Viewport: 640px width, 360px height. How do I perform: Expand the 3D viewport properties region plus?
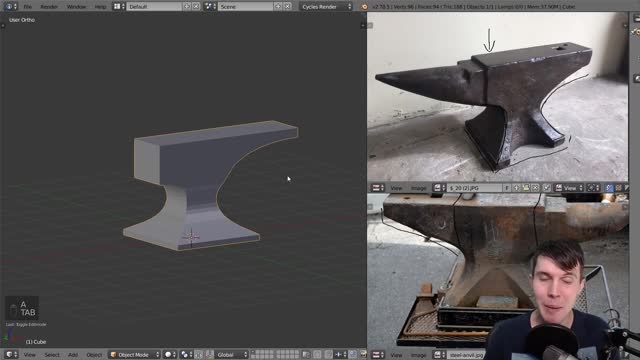362,25
